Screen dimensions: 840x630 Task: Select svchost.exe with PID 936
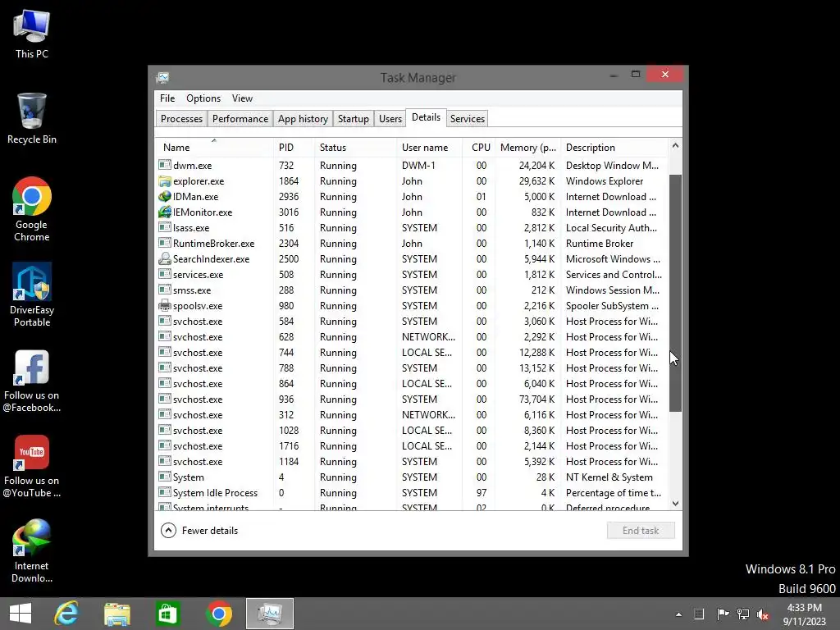[x=412, y=399]
